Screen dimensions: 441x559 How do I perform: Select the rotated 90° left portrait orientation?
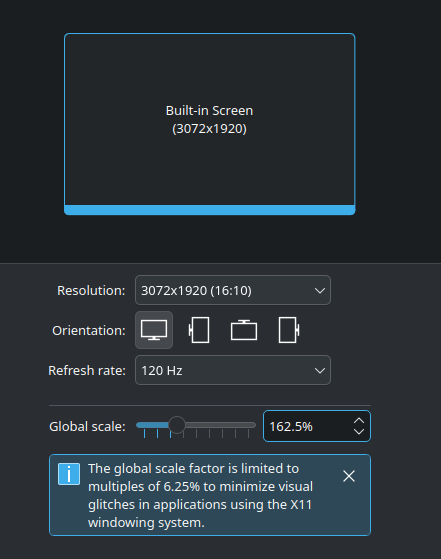tap(199, 330)
